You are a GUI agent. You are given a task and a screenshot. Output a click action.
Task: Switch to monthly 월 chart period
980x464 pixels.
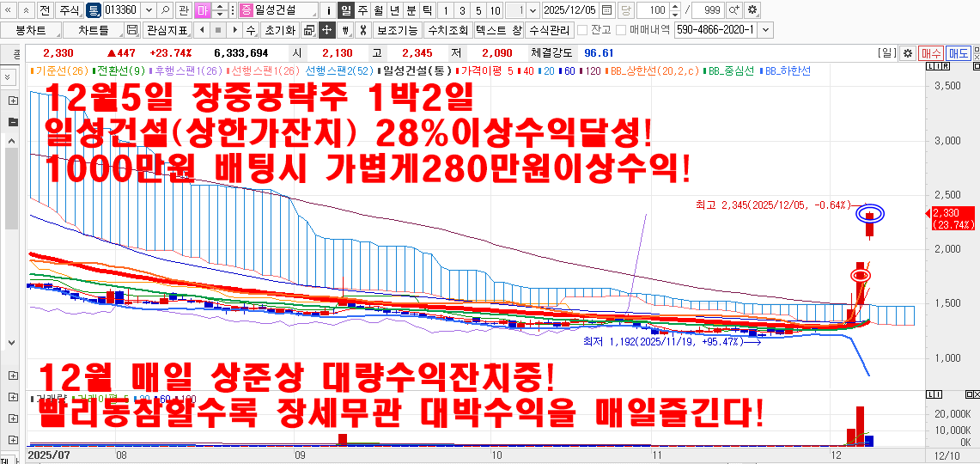click(379, 10)
